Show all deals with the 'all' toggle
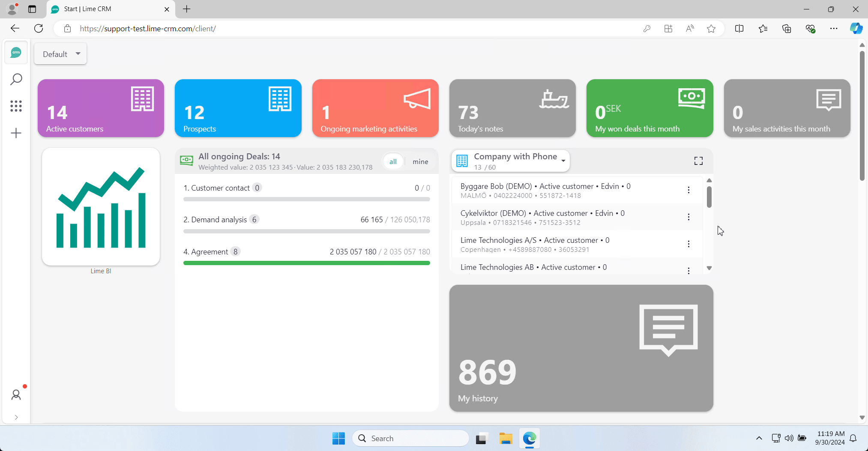This screenshot has width=868, height=451. pyautogui.click(x=393, y=161)
